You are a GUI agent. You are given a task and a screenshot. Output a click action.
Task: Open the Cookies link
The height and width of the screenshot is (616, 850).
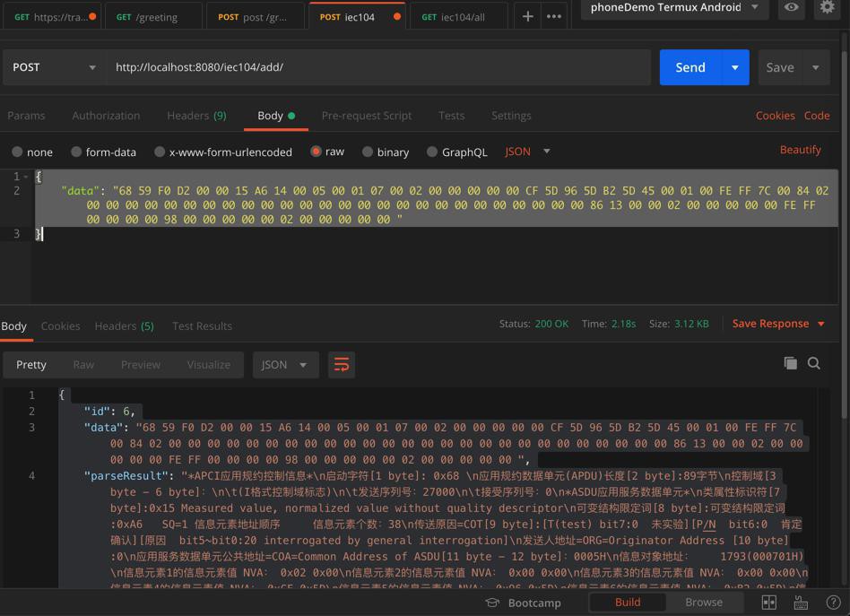775,116
